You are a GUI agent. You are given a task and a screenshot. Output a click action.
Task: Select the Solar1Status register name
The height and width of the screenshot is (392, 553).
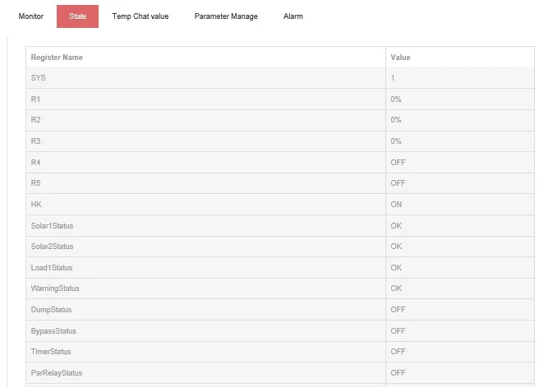53,226
